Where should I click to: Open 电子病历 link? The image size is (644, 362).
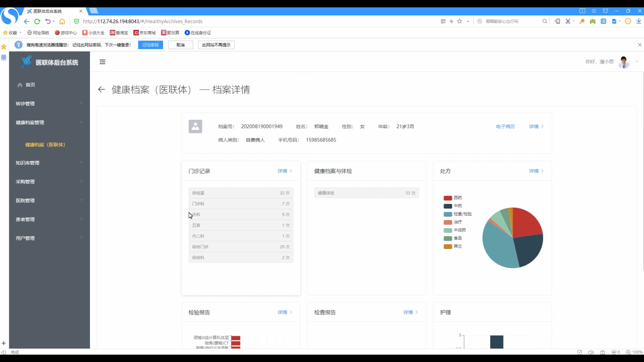point(505,126)
